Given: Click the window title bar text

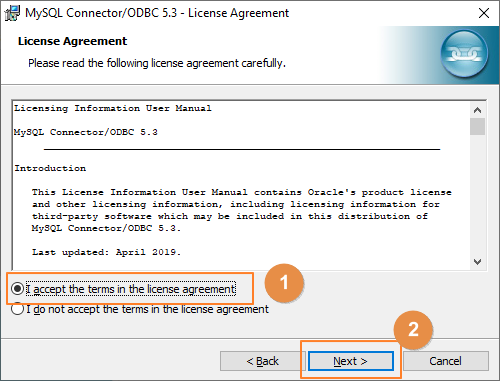Looking at the screenshot, I should pos(157,13).
